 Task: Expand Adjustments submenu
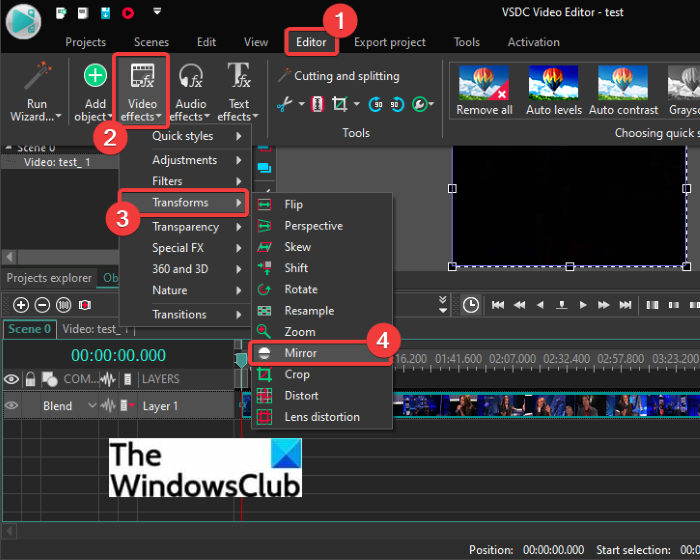185,160
